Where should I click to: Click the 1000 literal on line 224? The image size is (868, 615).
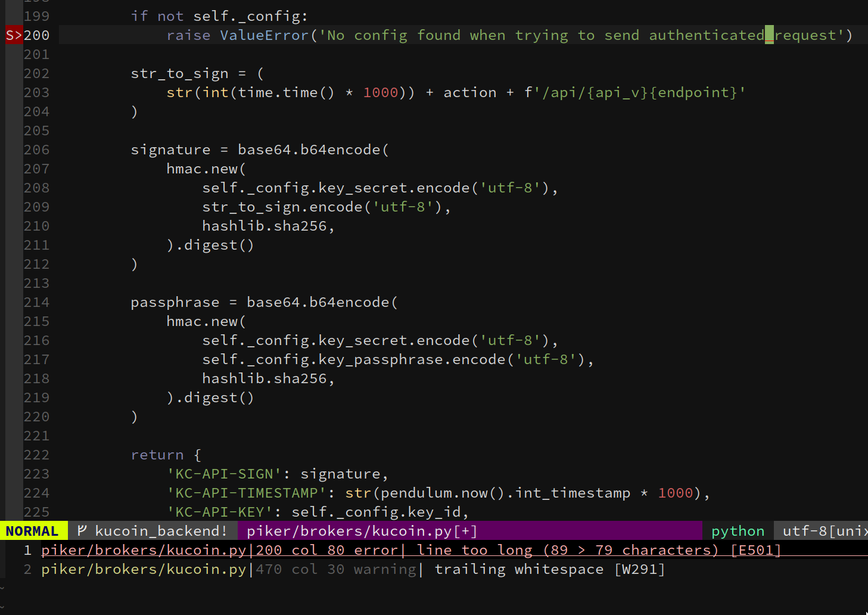[x=676, y=493]
